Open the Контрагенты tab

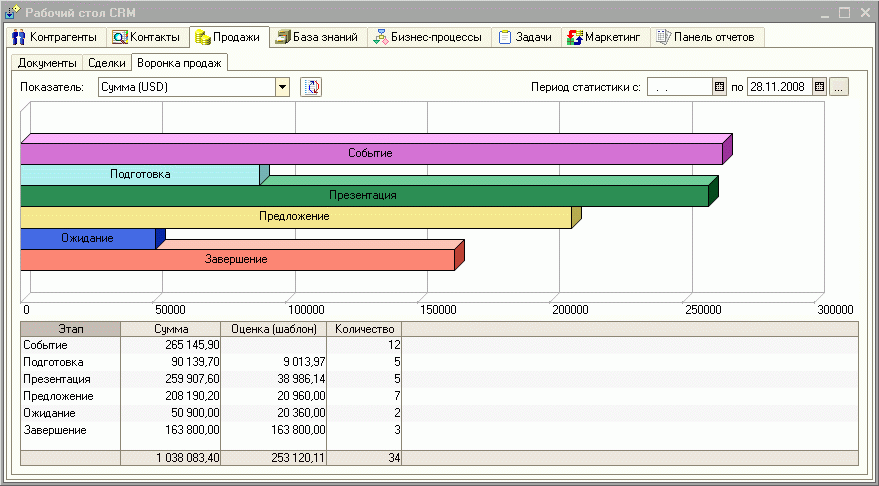click(x=55, y=37)
